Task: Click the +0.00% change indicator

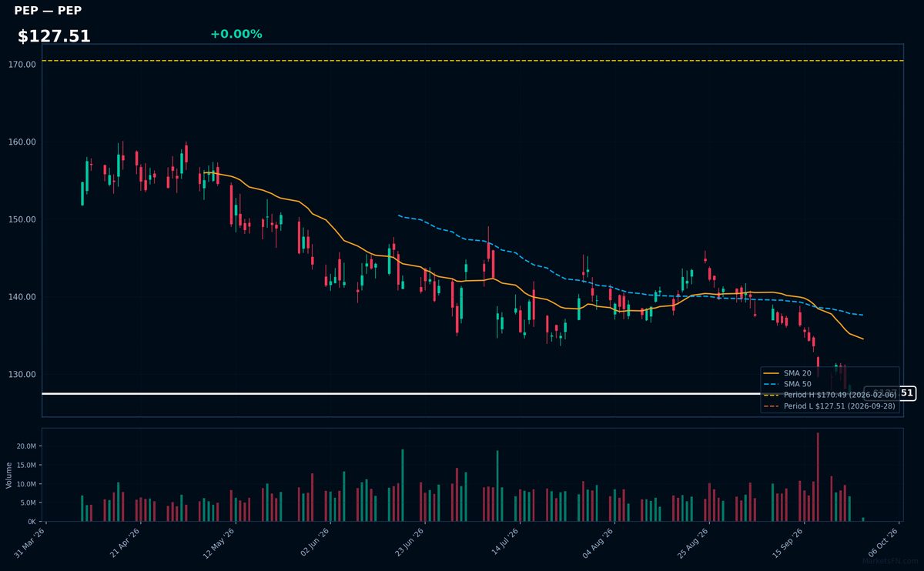Action: click(236, 34)
